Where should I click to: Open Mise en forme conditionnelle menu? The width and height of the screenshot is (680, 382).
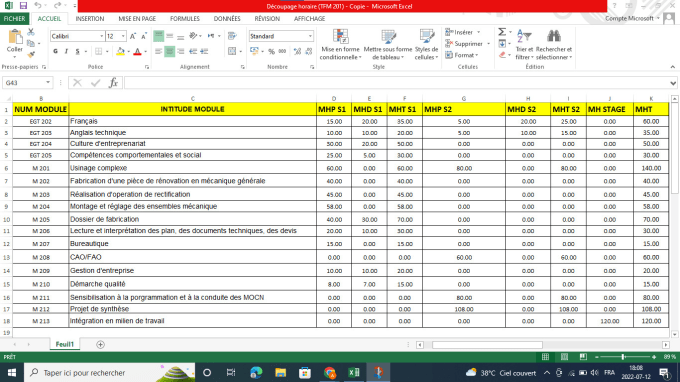click(x=340, y=45)
